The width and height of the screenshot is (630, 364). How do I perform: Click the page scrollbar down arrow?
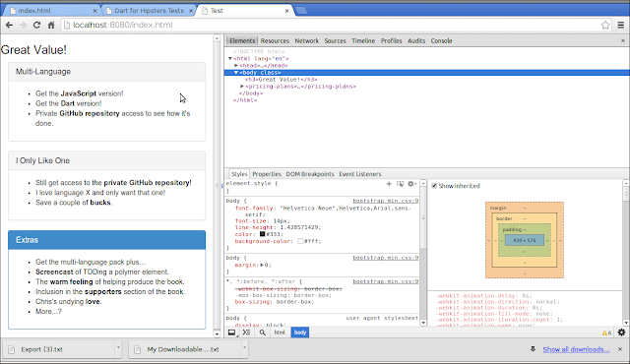tap(217, 334)
